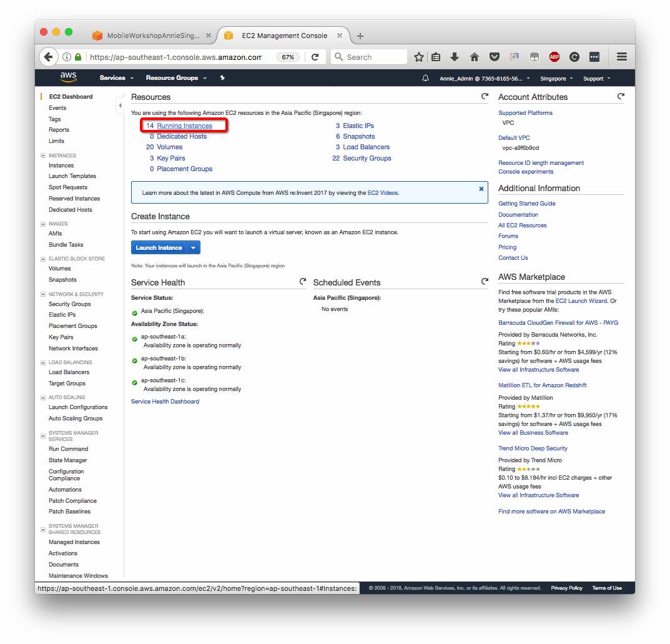The width and height of the screenshot is (670, 644).
Task: Click the green padlock security icon
Action: (x=78, y=57)
